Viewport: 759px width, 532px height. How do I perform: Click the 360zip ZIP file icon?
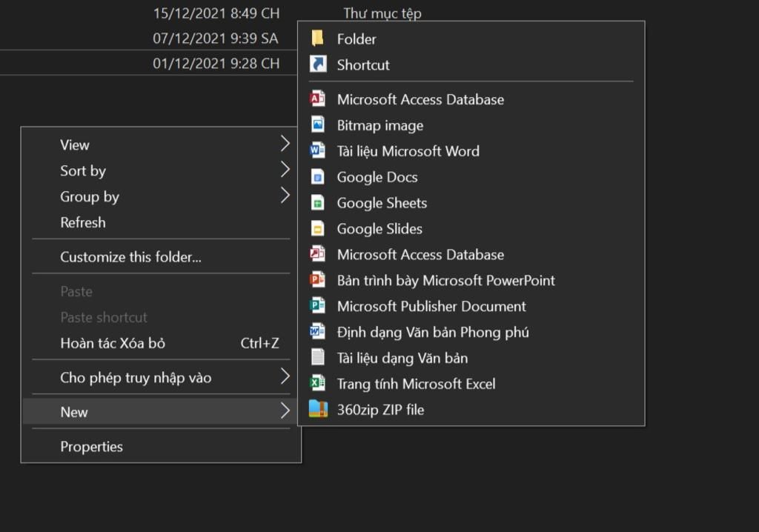coord(318,409)
